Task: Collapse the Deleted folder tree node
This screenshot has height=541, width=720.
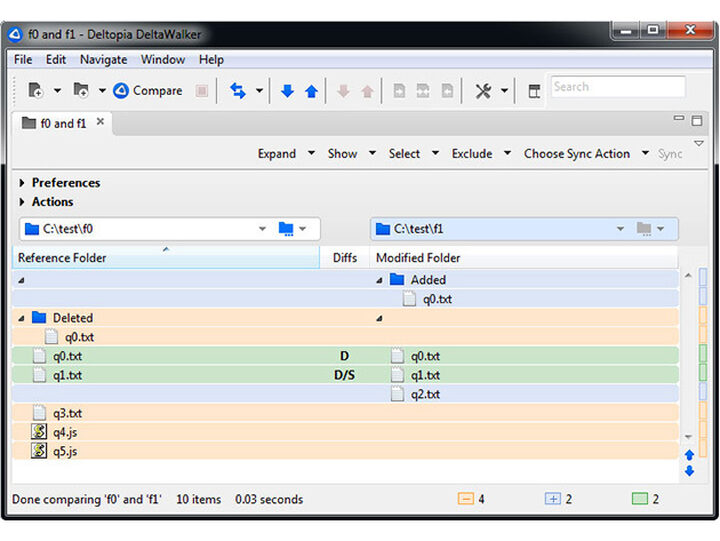Action: point(22,318)
